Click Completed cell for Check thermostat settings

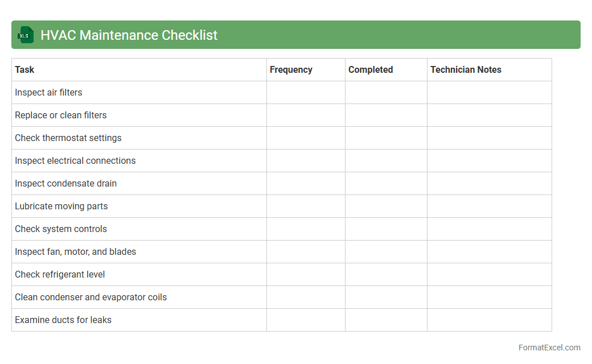386,138
